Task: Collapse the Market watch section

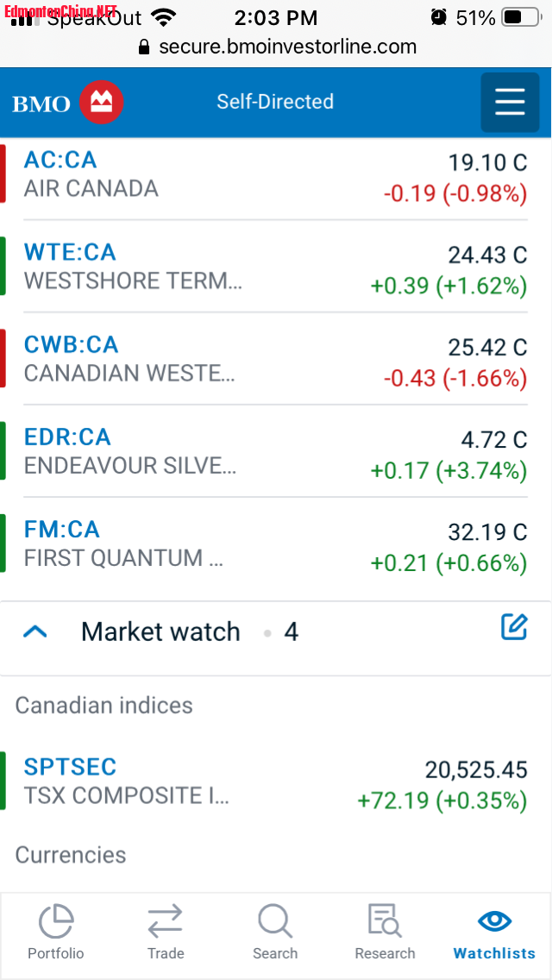Action: [x=34, y=632]
